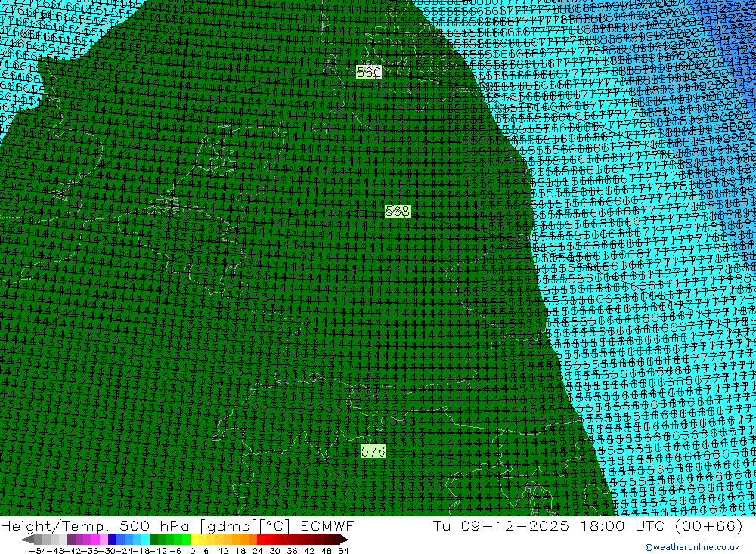Click the forecast date 'Tu 09-12-2025'

501,526
